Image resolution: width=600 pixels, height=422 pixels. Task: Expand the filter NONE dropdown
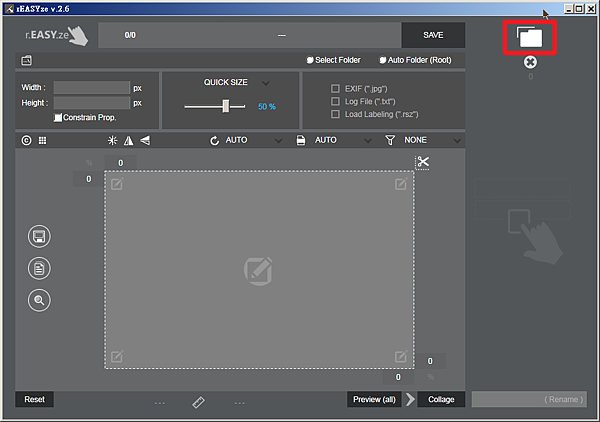(x=457, y=141)
